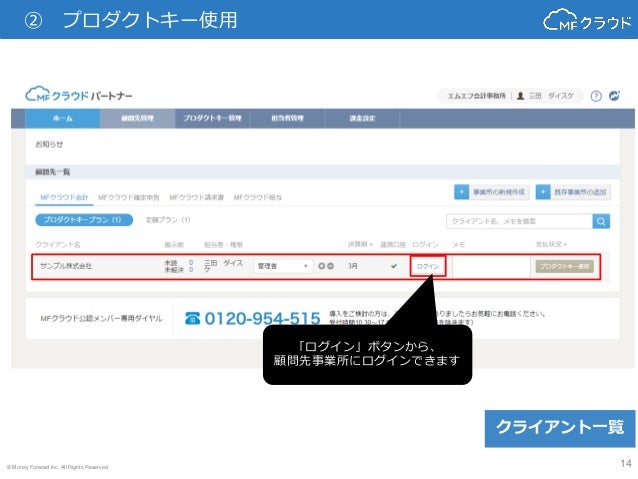Image resolution: width=638 pixels, height=479 pixels.
Task: Open the 課金設定 tab
Action: (362, 118)
